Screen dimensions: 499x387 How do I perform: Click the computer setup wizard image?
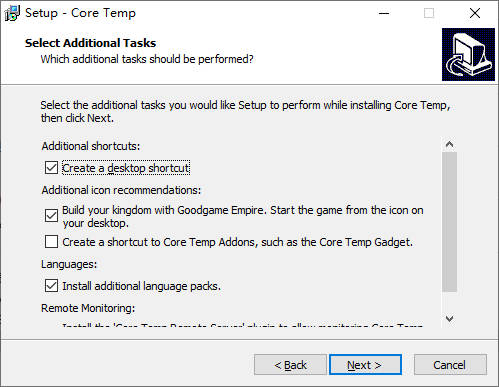pyautogui.click(x=468, y=54)
